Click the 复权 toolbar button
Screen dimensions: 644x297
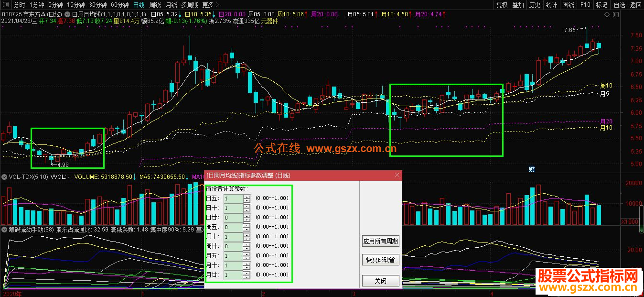click(x=502, y=5)
